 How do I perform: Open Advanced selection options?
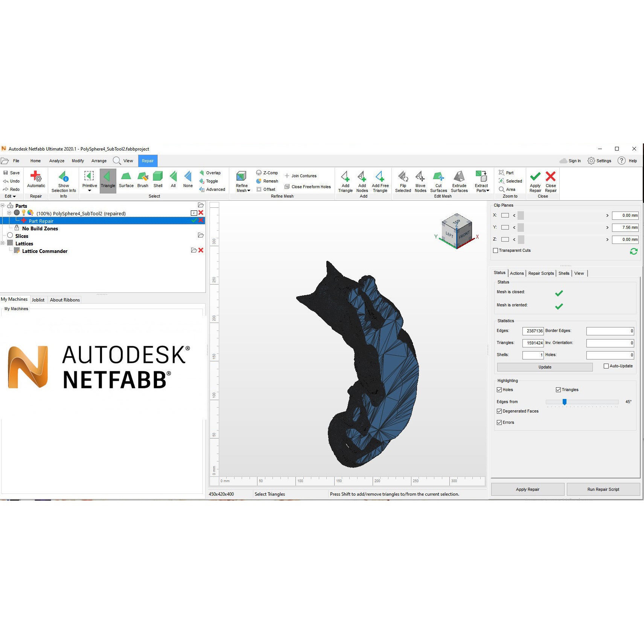click(212, 189)
